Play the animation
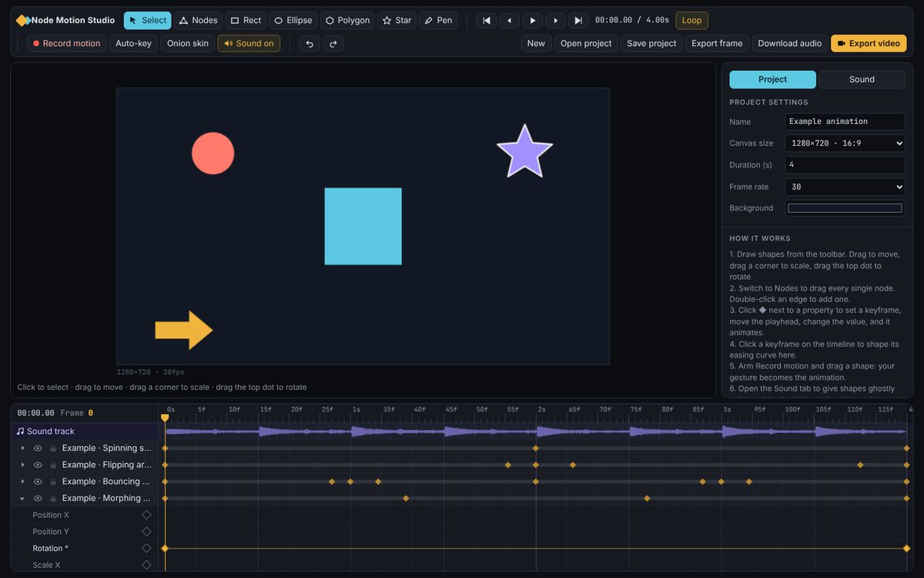 (533, 21)
